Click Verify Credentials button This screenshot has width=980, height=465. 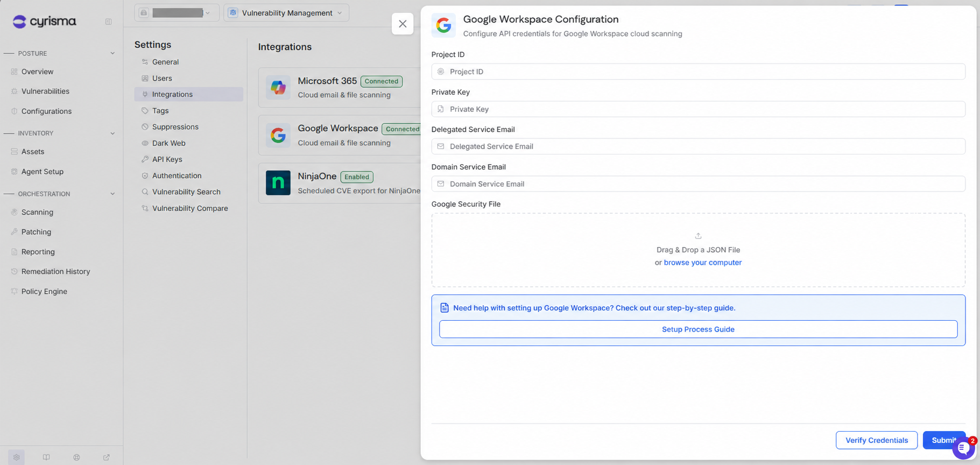tap(876, 440)
